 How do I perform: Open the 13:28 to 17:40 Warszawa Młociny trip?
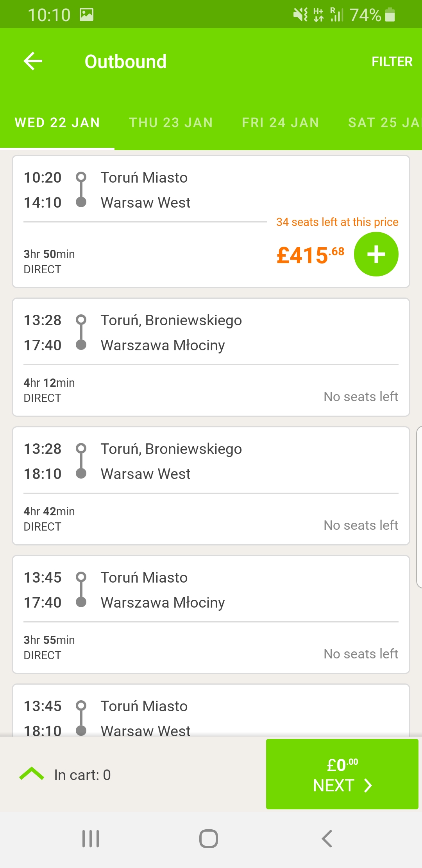(211, 357)
